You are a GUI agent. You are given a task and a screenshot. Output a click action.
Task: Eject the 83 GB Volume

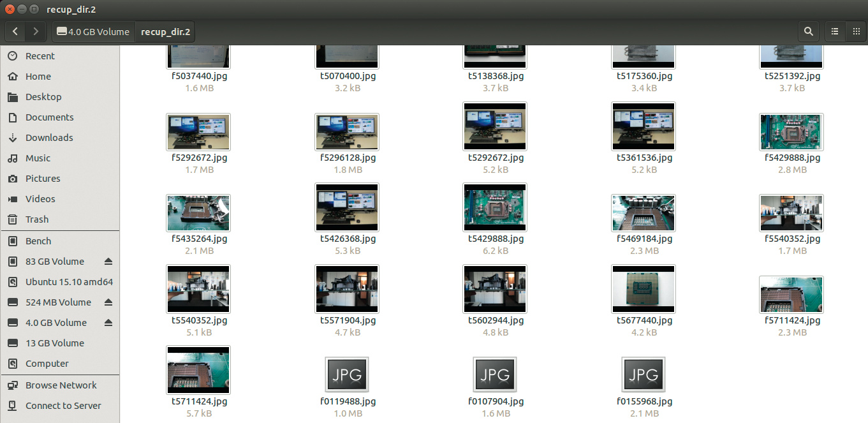pos(108,262)
